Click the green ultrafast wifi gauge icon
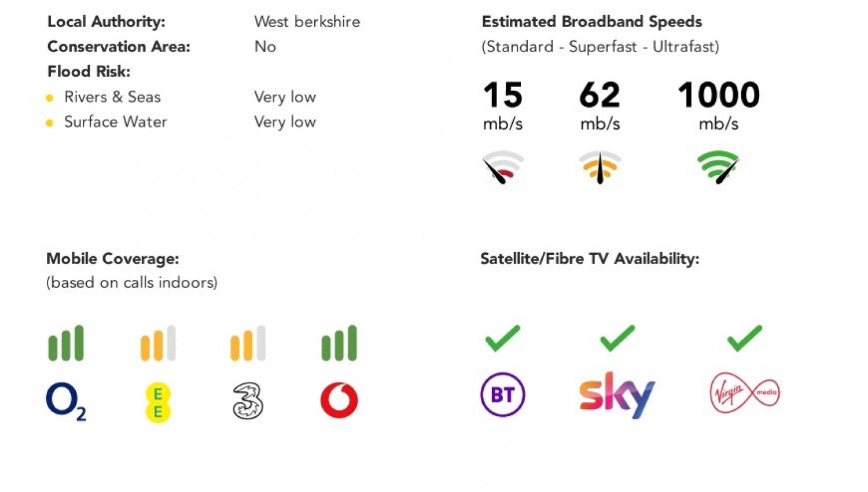Viewport: 868px width, 492px height. 718,167
